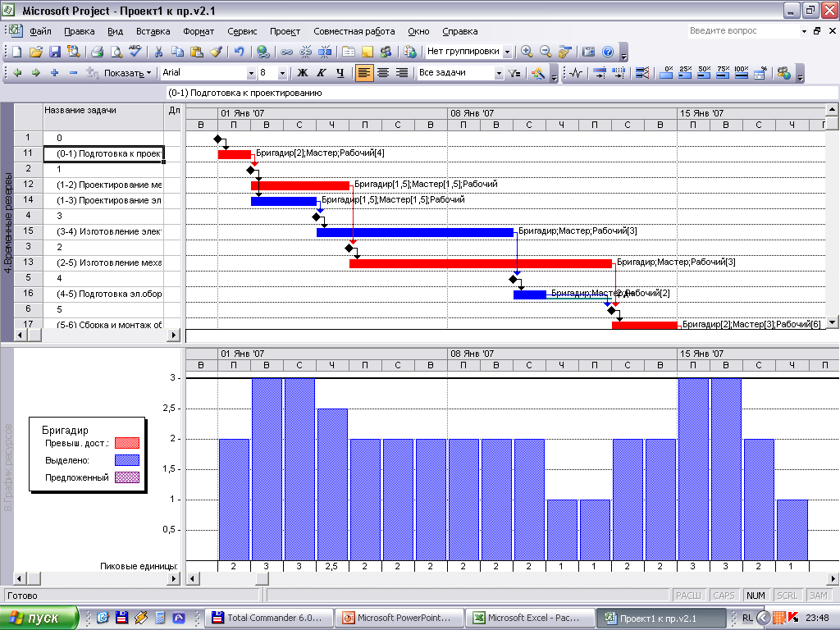Open the Нет группировки grouping dropdown
The height and width of the screenshot is (630, 840).
click(x=507, y=52)
